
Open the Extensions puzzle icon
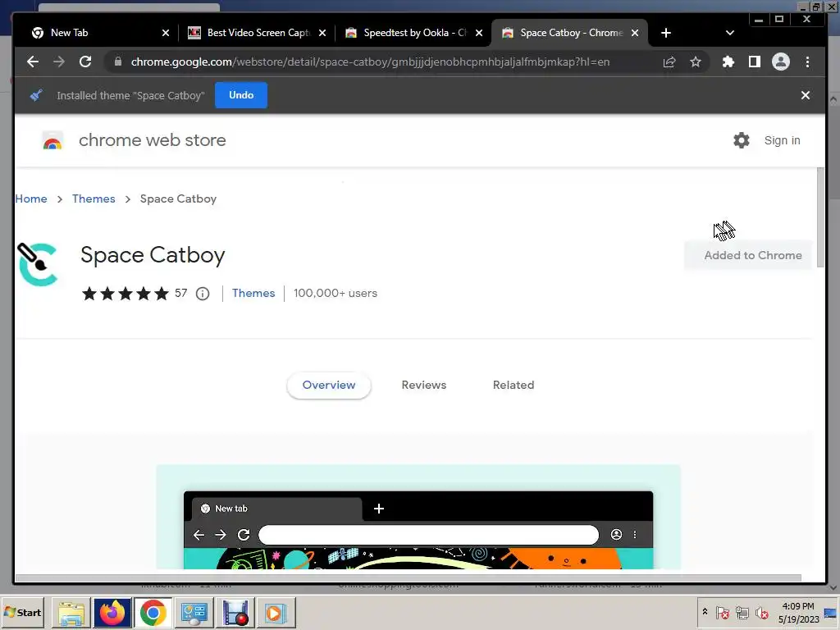click(x=728, y=62)
